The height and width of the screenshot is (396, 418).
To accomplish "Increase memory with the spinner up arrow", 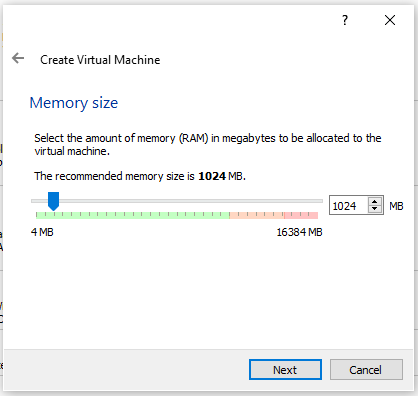I will (x=375, y=202).
